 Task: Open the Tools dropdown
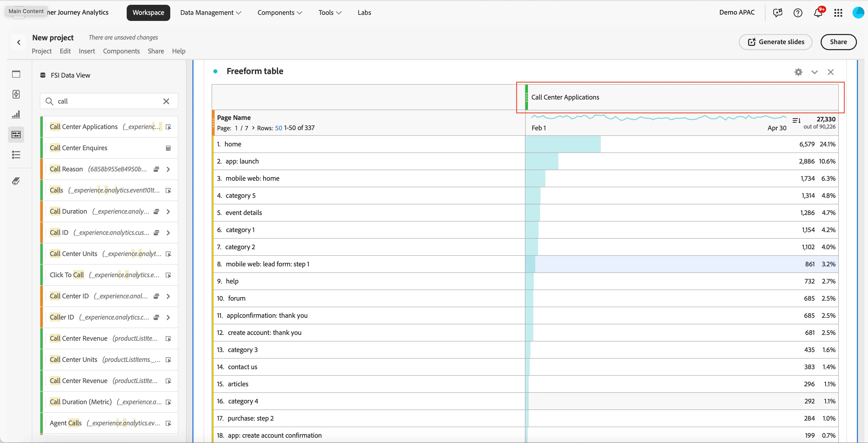tap(330, 13)
